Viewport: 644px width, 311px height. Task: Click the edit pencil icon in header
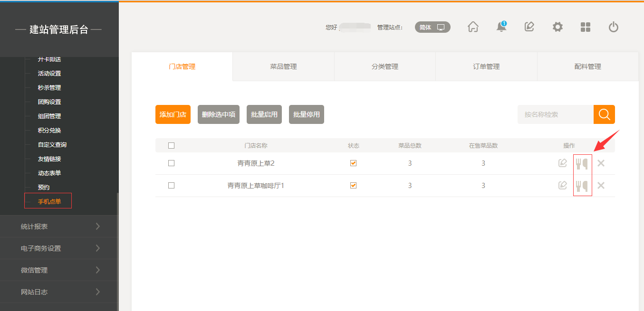(529, 27)
